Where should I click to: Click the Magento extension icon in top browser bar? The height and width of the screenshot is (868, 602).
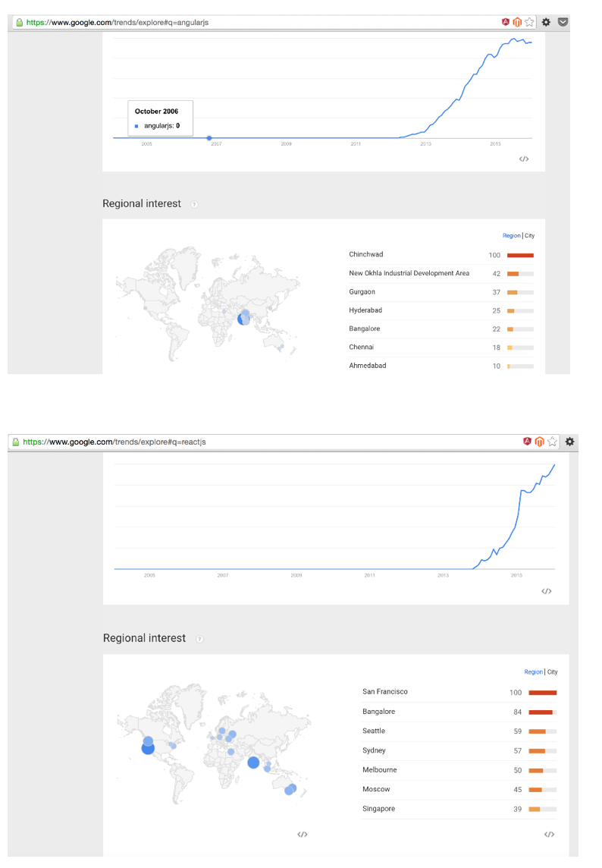517,22
